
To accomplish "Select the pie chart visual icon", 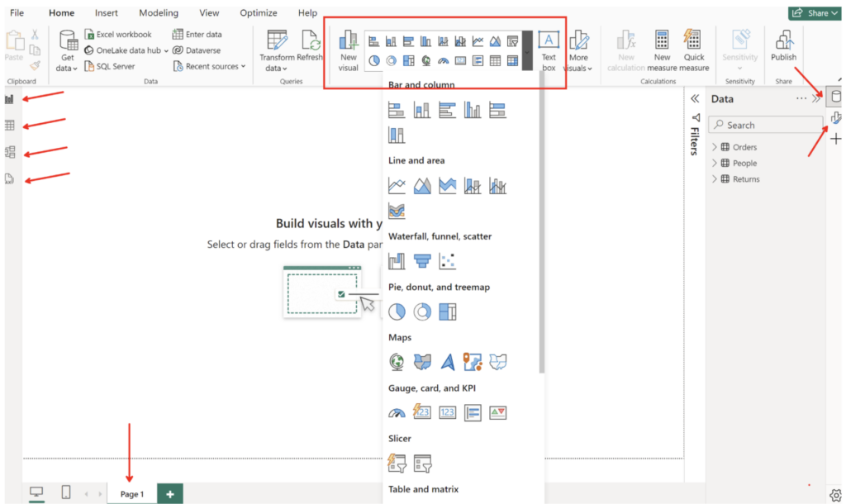I will point(396,312).
